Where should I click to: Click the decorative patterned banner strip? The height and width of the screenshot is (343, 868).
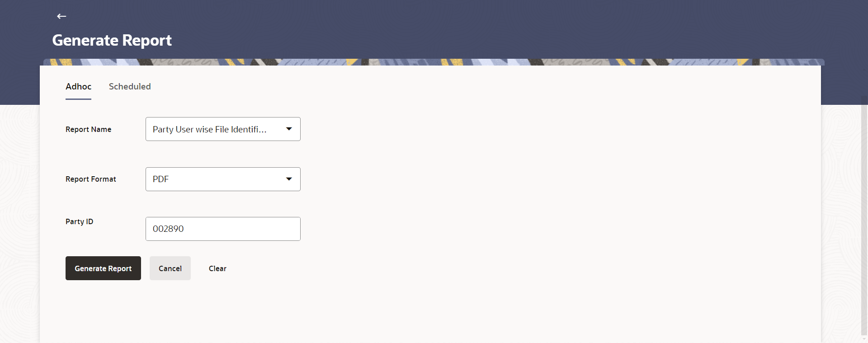pyautogui.click(x=434, y=62)
